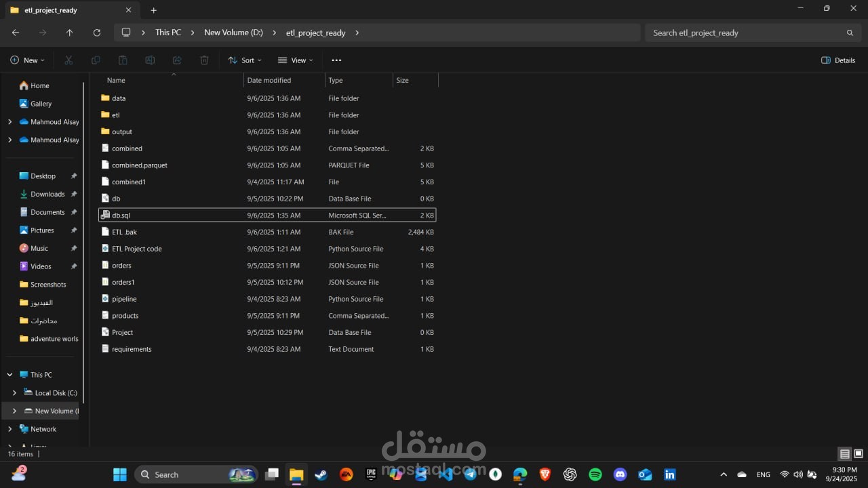This screenshot has width=868, height=488.
Task: Open the See more (three dots) menu
Action: tap(336, 60)
